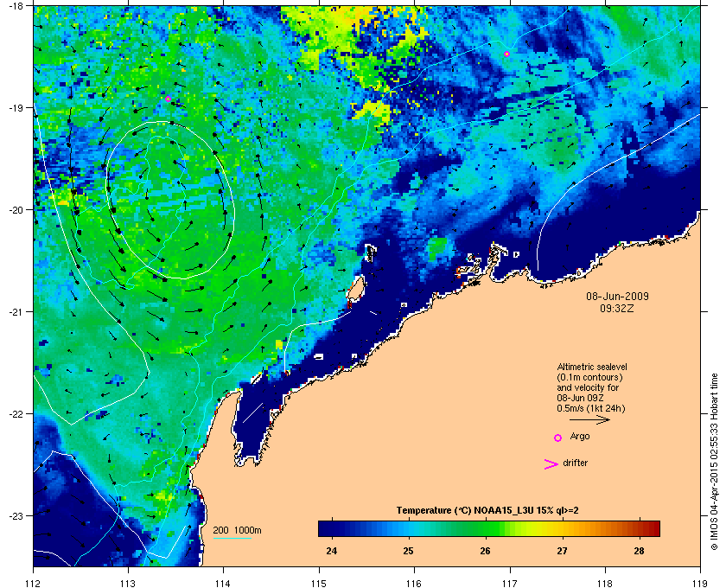Click the temperature color bar at 24
The width and height of the screenshot is (726, 588).
[x=332, y=528]
